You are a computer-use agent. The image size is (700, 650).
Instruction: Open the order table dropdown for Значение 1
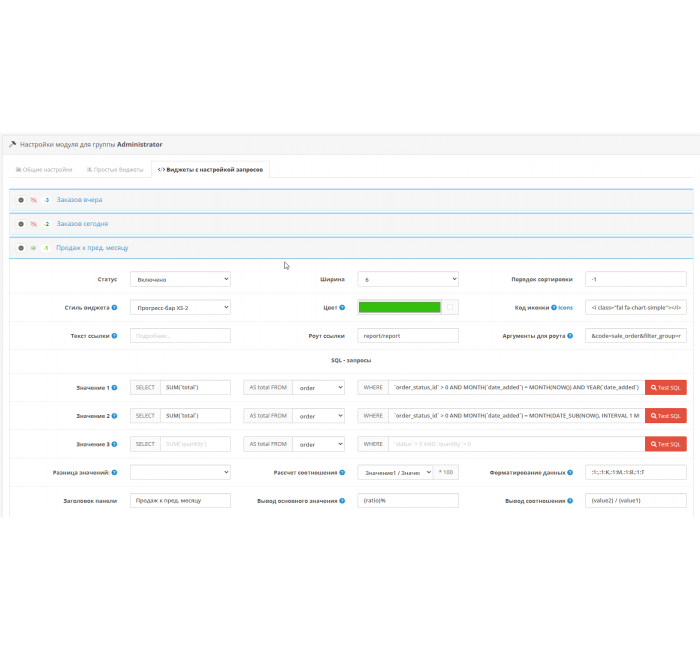click(319, 388)
